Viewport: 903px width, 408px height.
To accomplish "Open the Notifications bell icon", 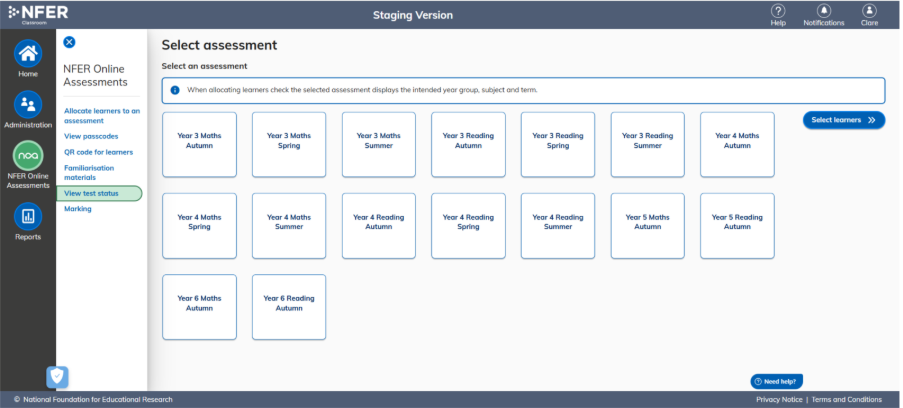I will [824, 11].
